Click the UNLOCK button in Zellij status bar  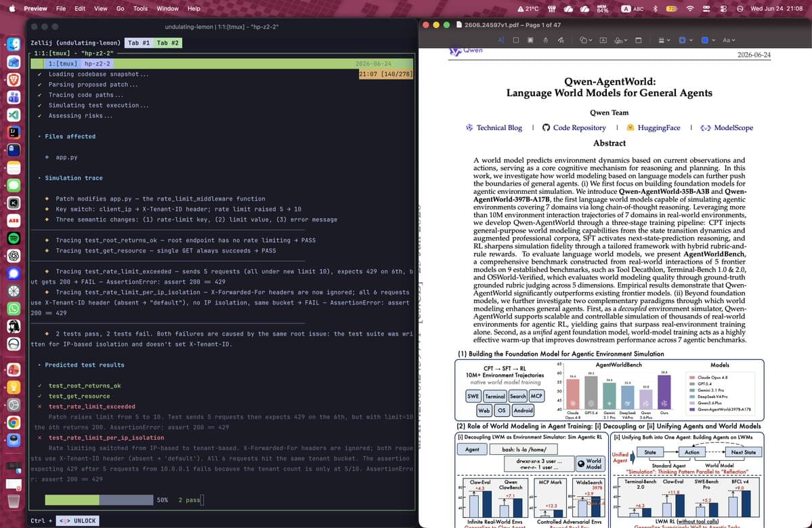[78, 521]
